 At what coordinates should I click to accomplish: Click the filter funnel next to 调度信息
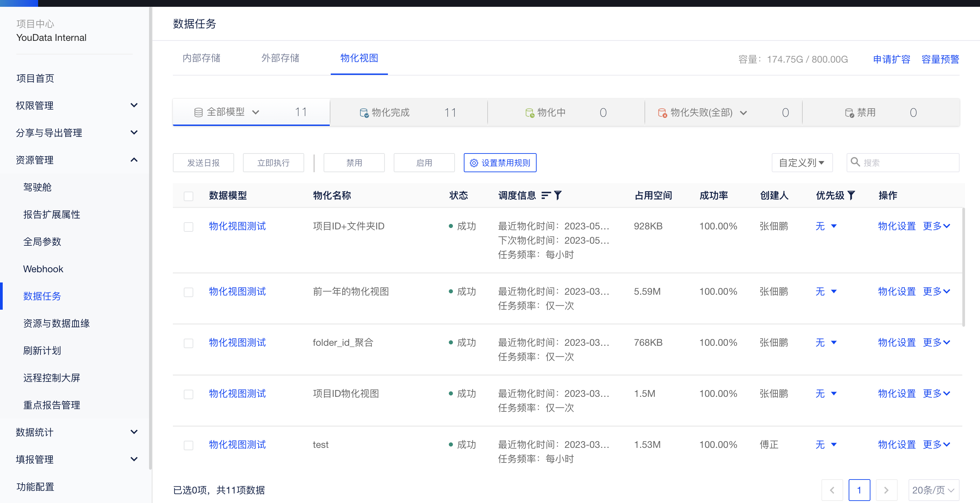(x=558, y=195)
